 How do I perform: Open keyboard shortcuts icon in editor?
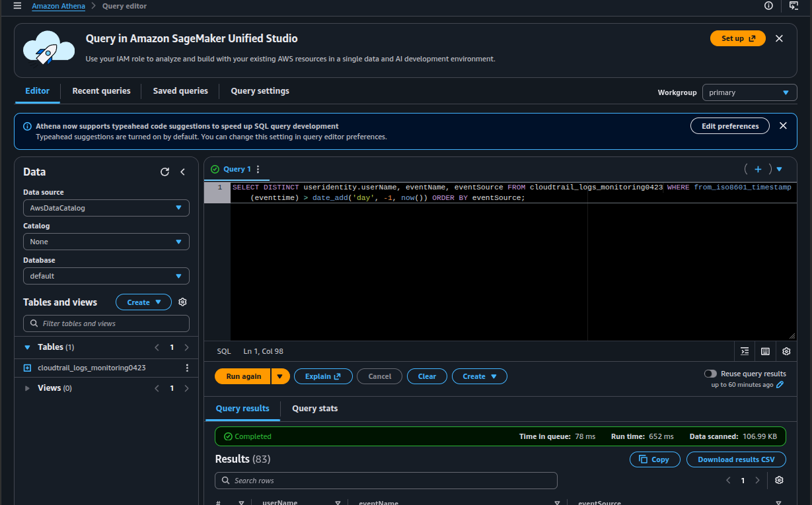765,351
